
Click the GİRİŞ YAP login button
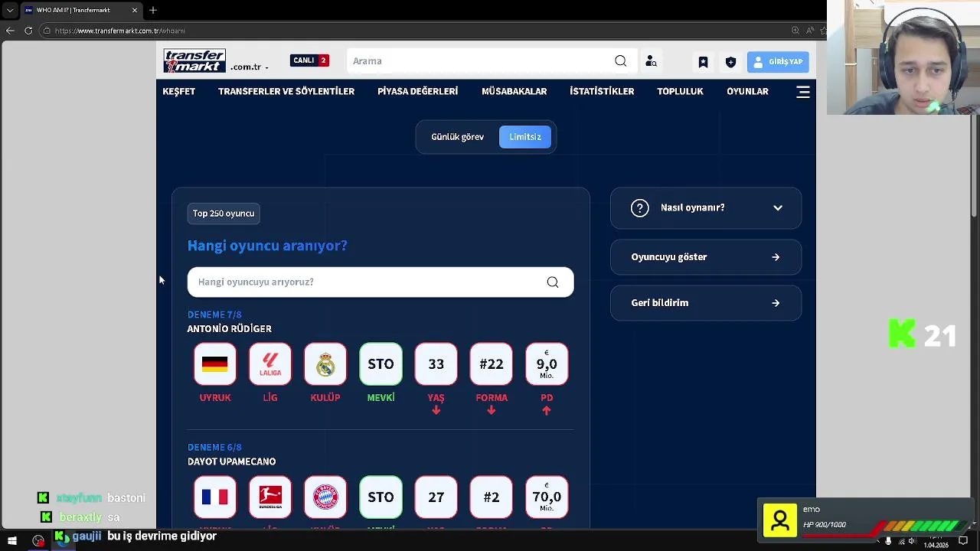tap(778, 62)
